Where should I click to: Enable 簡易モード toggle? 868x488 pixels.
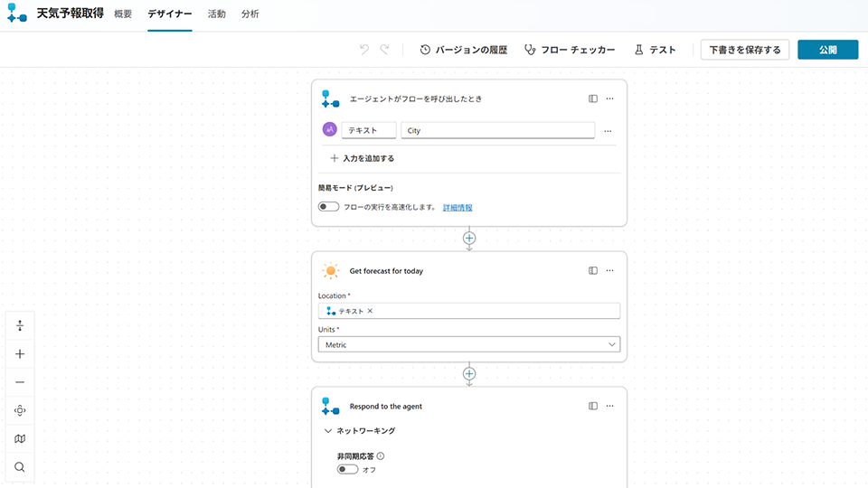point(328,207)
